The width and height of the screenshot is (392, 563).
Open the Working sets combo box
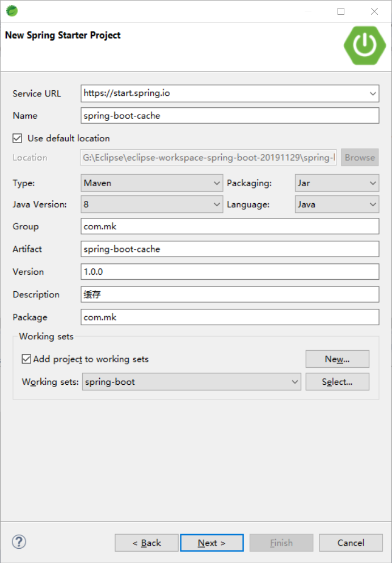point(192,382)
